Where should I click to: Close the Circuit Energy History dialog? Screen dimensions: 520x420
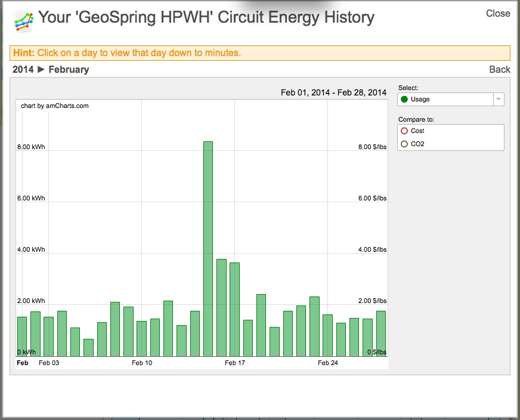click(x=497, y=13)
